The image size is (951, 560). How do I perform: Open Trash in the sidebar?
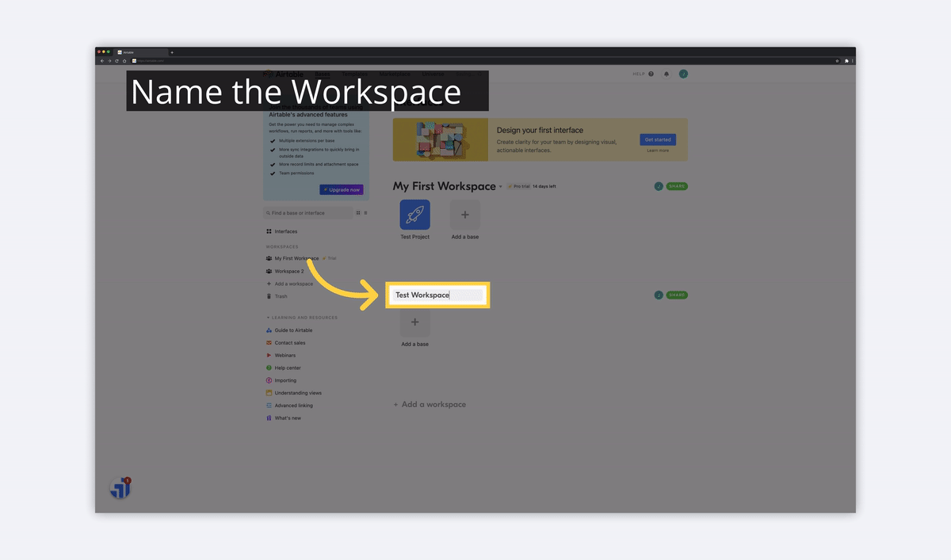[x=277, y=296]
